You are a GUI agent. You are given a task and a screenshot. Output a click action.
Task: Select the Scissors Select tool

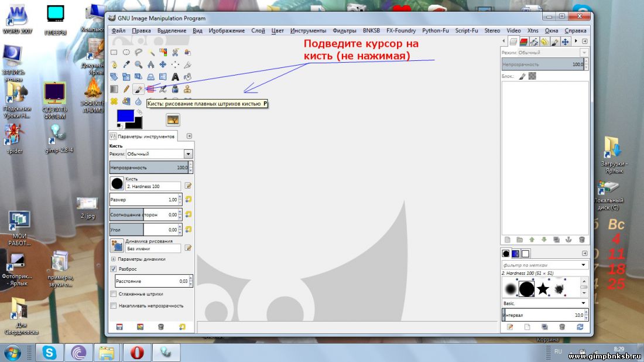[x=176, y=52]
